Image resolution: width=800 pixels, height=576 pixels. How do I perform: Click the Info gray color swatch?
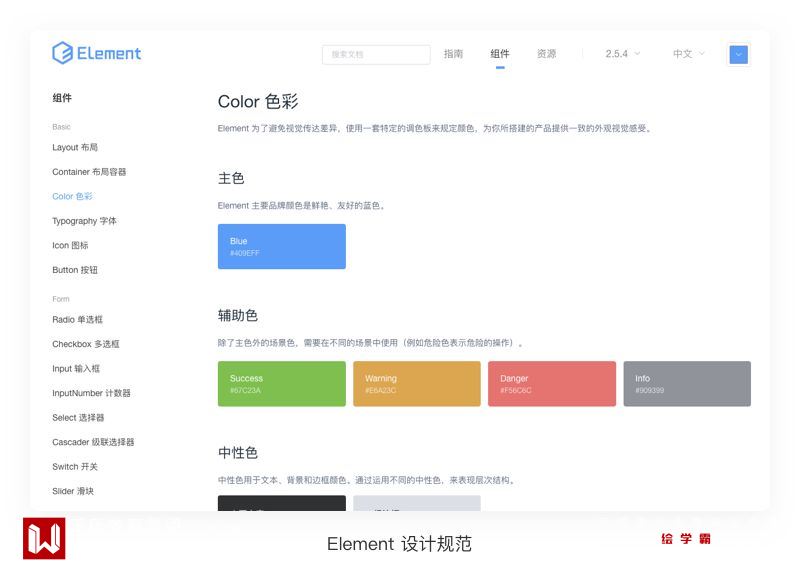(687, 384)
